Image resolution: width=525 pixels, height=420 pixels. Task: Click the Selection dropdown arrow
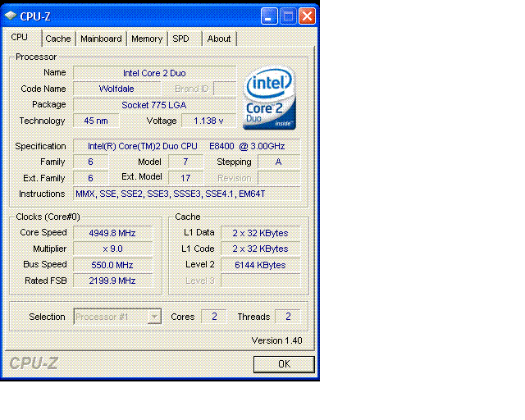click(x=154, y=317)
